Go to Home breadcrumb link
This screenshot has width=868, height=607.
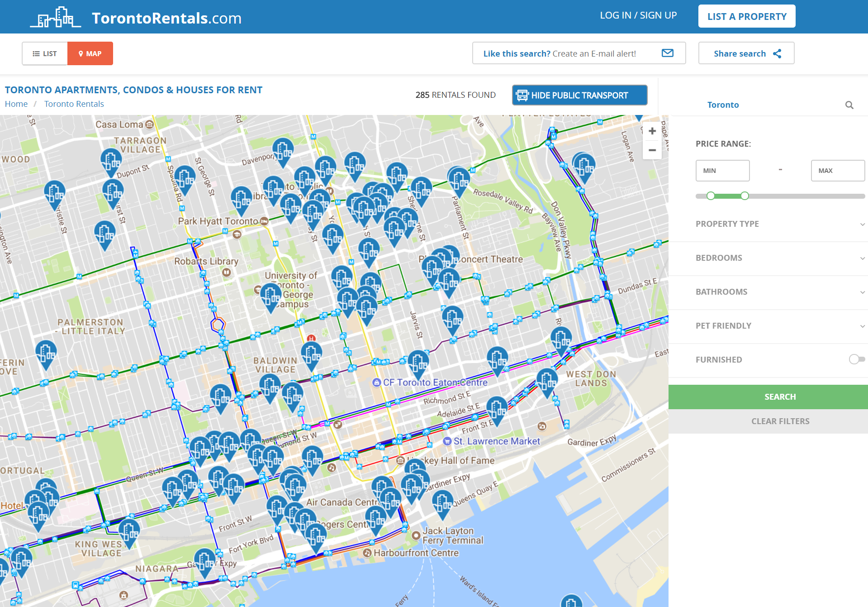coord(16,104)
